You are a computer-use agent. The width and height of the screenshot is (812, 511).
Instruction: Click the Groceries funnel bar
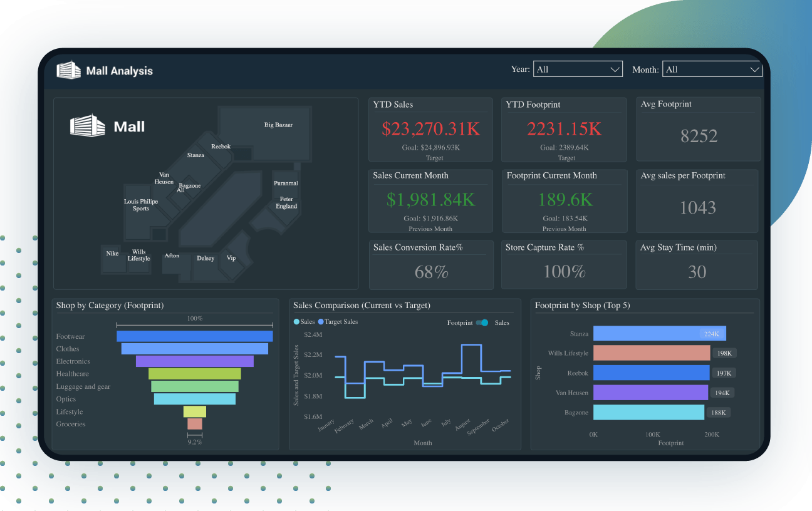(x=195, y=424)
